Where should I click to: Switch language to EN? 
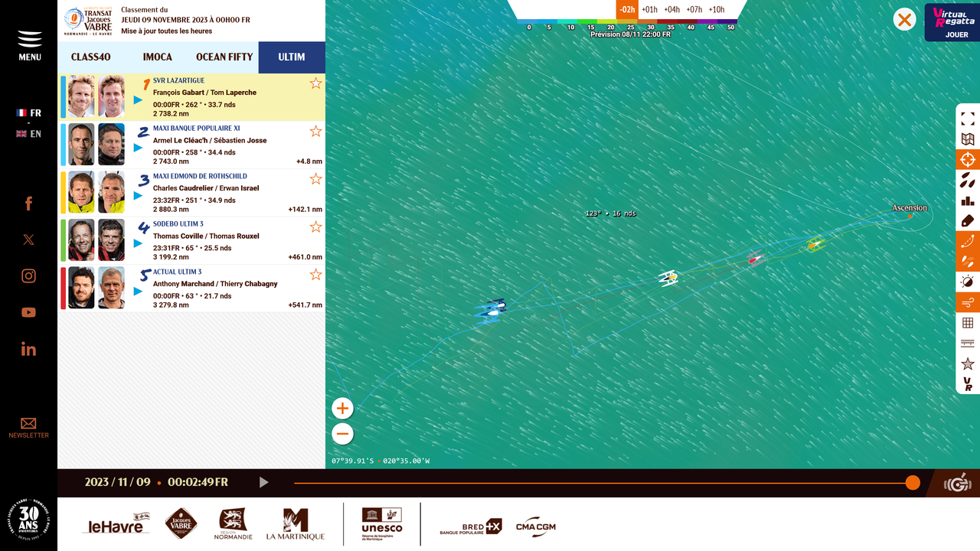[29, 134]
